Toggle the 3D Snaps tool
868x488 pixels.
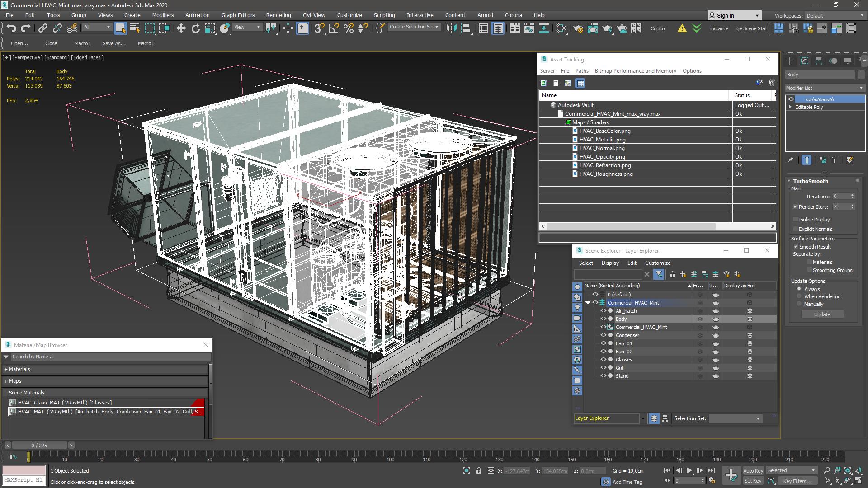coord(319,28)
